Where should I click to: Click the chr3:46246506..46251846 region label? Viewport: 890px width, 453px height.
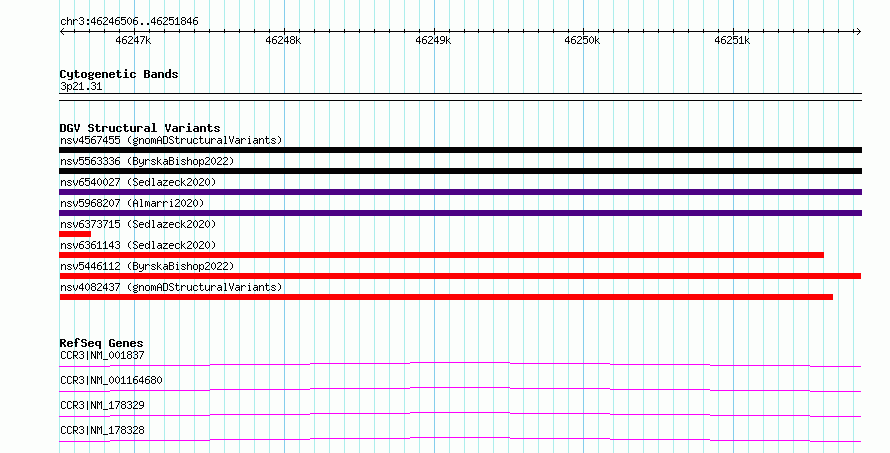click(x=129, y=22)
